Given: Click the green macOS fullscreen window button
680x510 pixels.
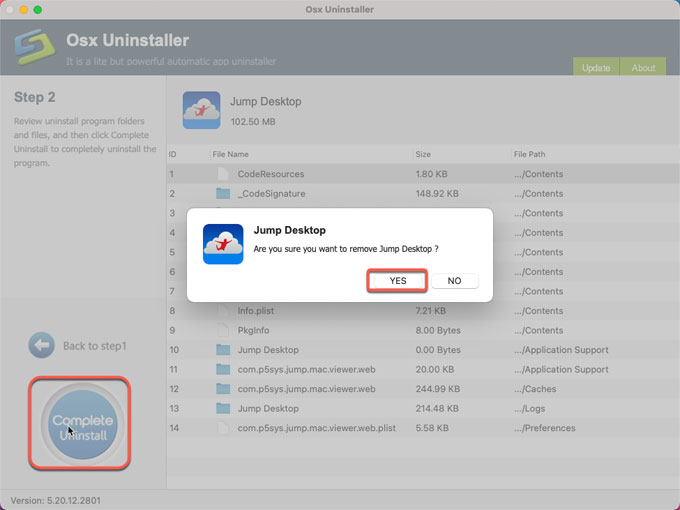Looking at the screenshot, I should [39, 9].
